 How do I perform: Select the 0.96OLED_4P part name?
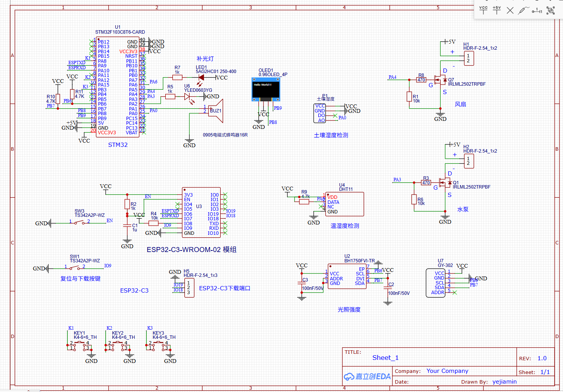(273, 75)
